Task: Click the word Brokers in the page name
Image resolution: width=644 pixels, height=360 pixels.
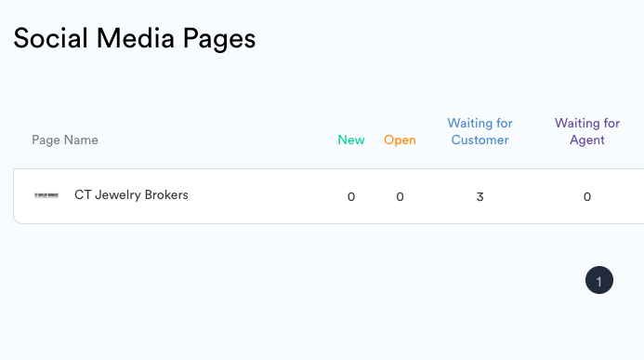Action: pyautogui.click(x=166, y=194)
